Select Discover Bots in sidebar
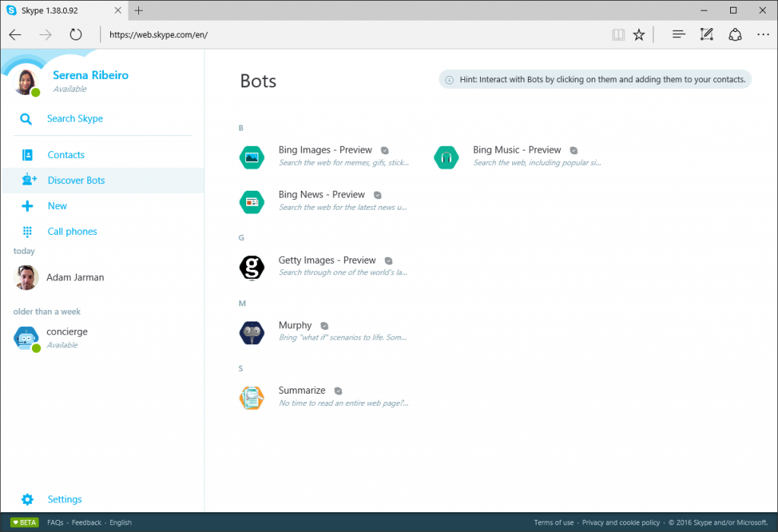The image size is (778, 532). [76, 181]
